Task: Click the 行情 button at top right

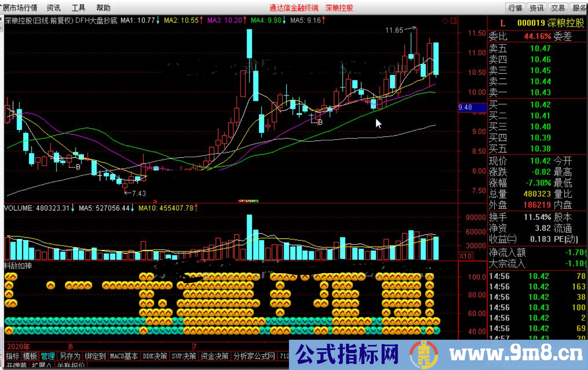Action: pyautogui.click(x=515, y=8)
